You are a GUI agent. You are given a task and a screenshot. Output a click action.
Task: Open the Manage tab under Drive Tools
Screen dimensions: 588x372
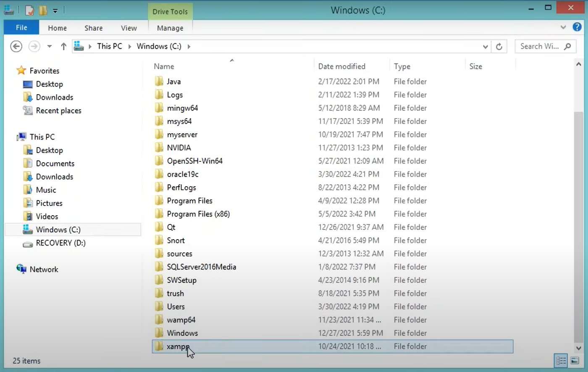(170, 28)
